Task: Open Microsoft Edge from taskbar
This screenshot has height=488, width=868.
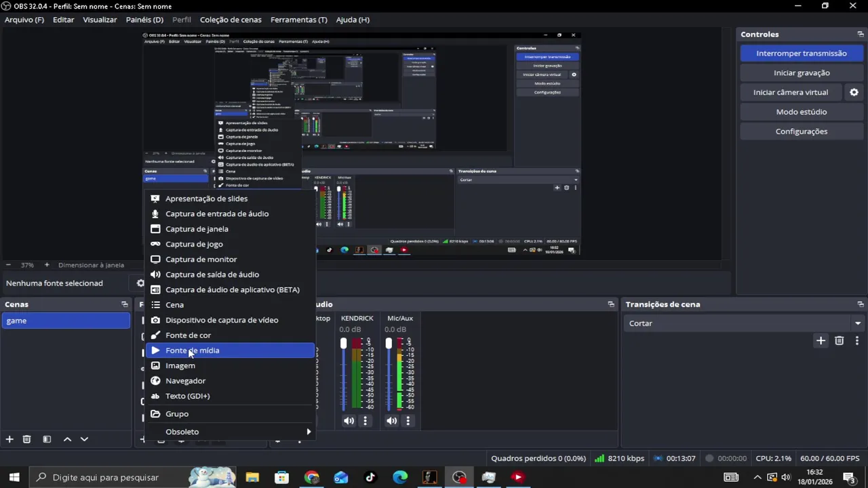Action: pos(400,477)
